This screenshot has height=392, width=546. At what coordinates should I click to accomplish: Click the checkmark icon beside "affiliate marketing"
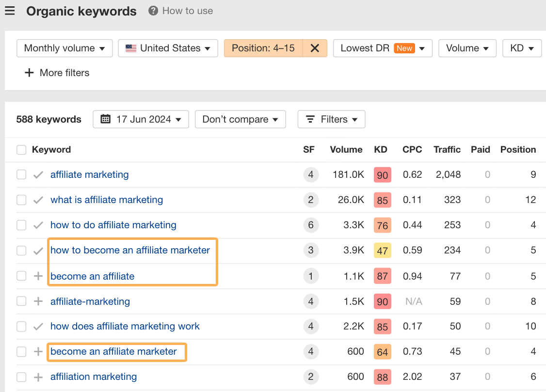pos(38,175)
